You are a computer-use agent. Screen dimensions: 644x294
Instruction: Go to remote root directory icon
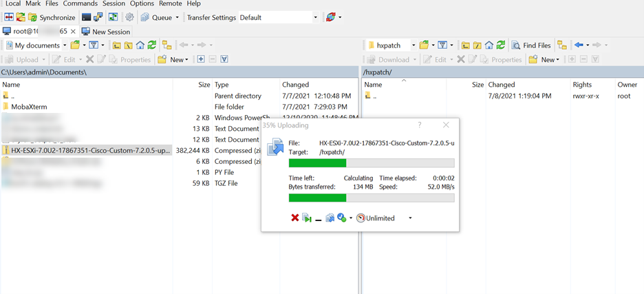(477, 45)
